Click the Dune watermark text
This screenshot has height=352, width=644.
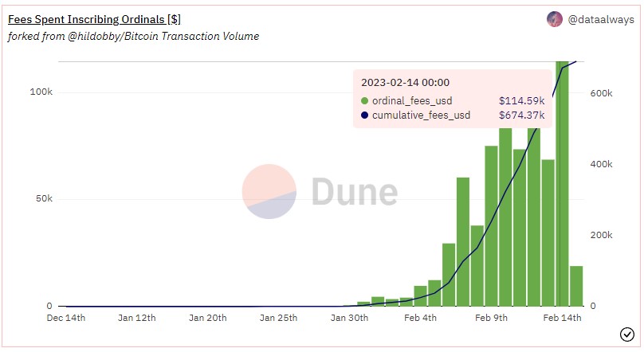[x=355, y=191]
